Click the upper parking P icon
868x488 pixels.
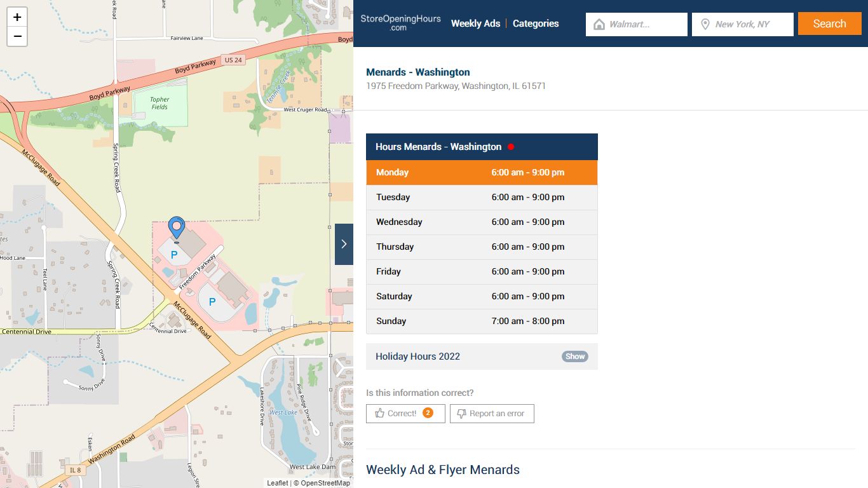click(174, 254)
